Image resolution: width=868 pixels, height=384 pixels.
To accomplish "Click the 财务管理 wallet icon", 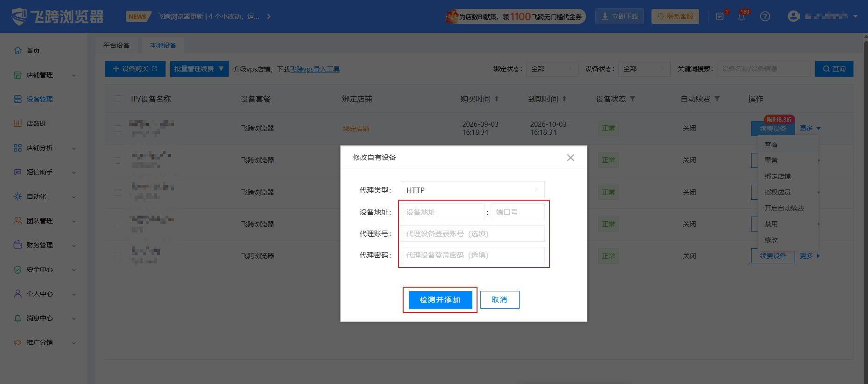I will click(18, 245).
